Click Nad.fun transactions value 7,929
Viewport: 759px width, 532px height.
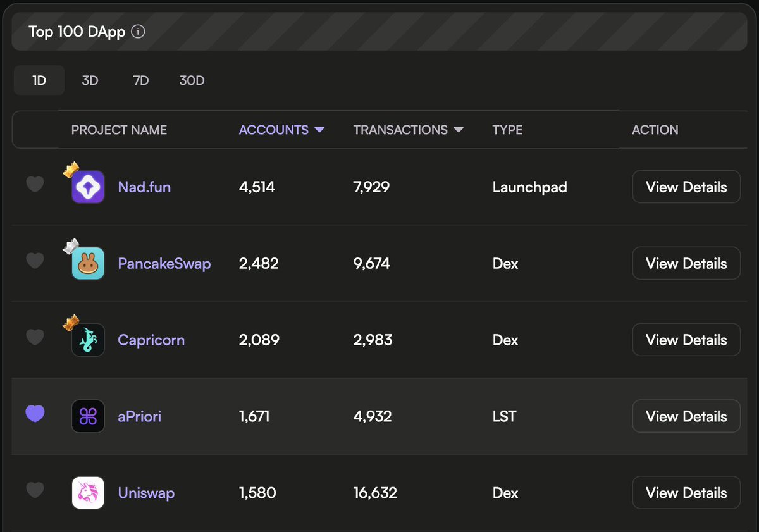(371, 187)
